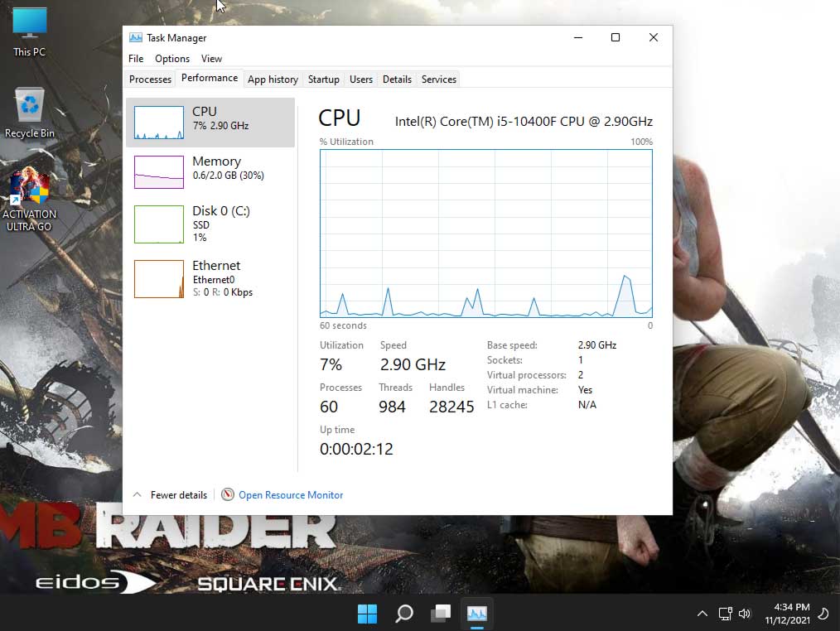The image size is (840, 631).
Task: Open the Recycle Bin icon
Action: (30, 113)
